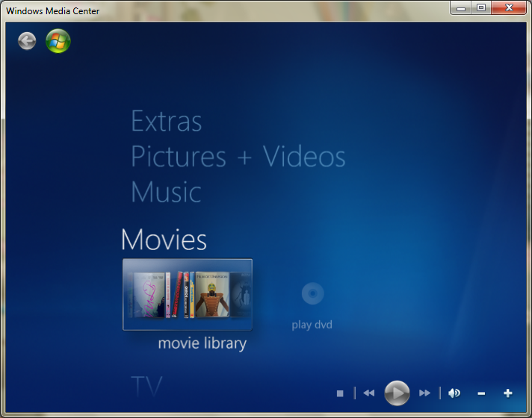The image size is (532, 418).
Task: Mute audio with the speaker icon
Action: coord(454,393)
